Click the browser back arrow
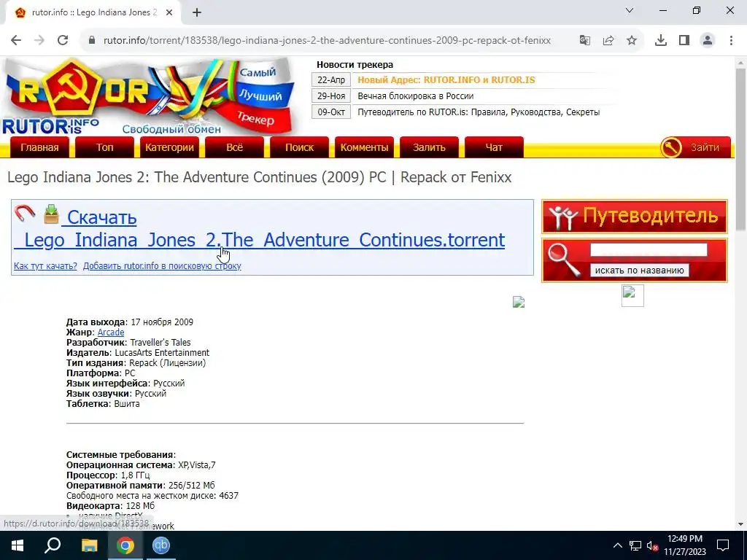The height and width of the screenshot is (560, 747). point(16,41)
